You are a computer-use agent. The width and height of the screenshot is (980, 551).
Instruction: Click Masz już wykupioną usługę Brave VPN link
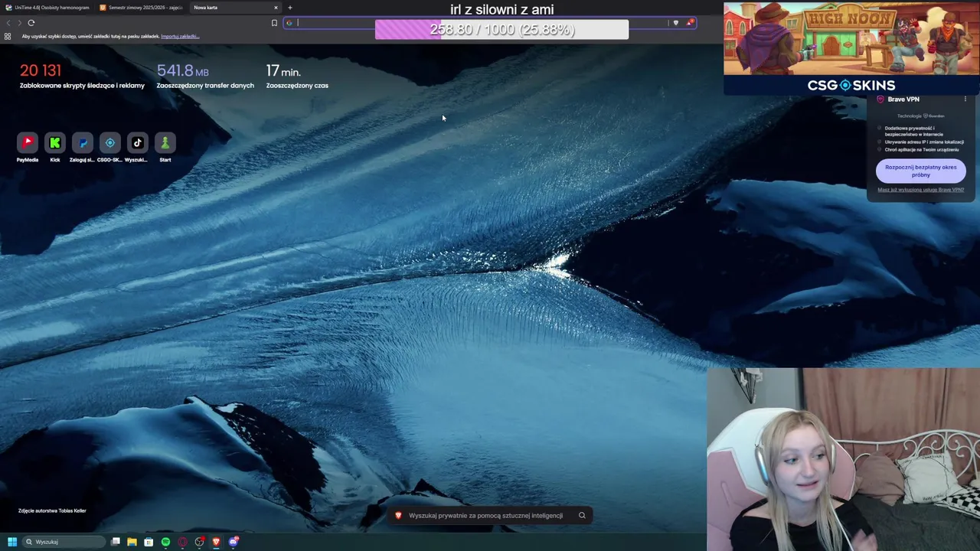(x=921, y=190)
